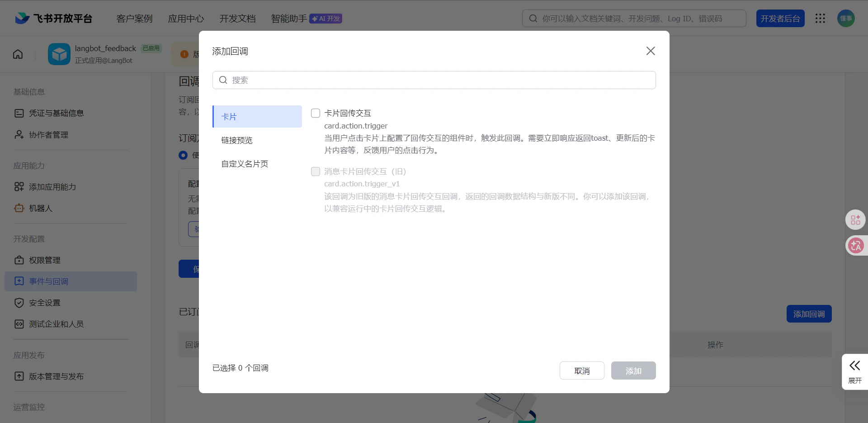
Task: Switch to the 链接预览 tab
Action: pos(236,140)
